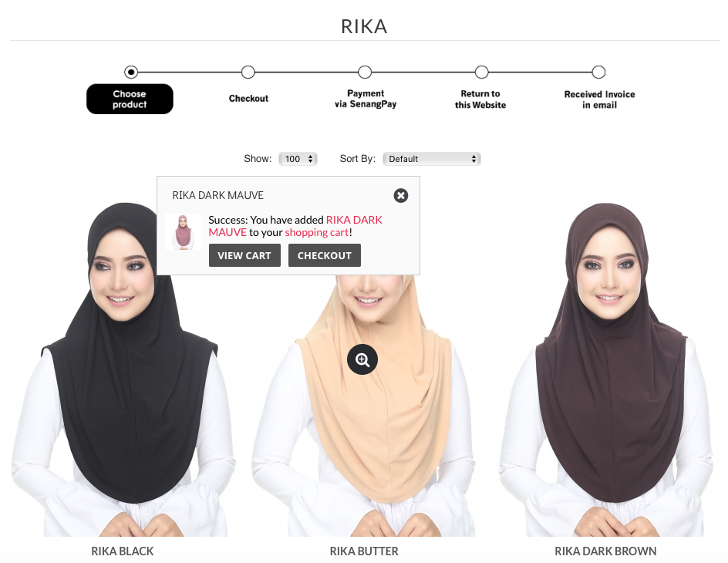Click the dark mauve hijab thumbnail

(x=183, y=231)
